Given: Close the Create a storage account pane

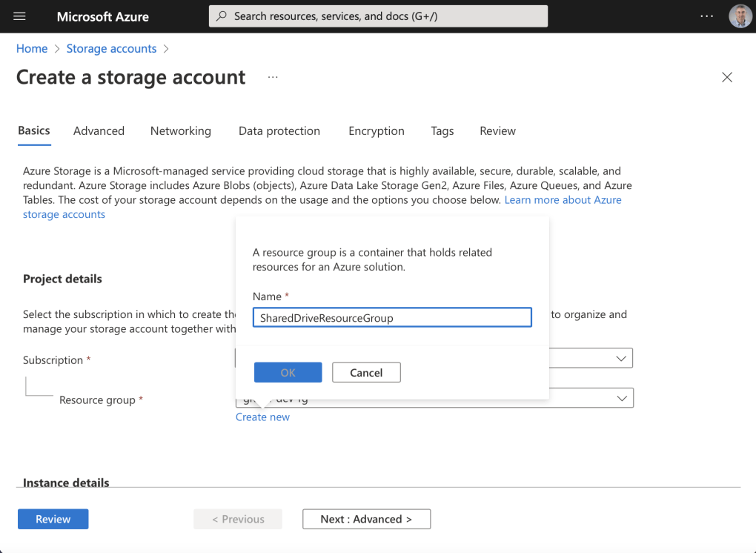Looking at the screenshot, I should (727, 77).
